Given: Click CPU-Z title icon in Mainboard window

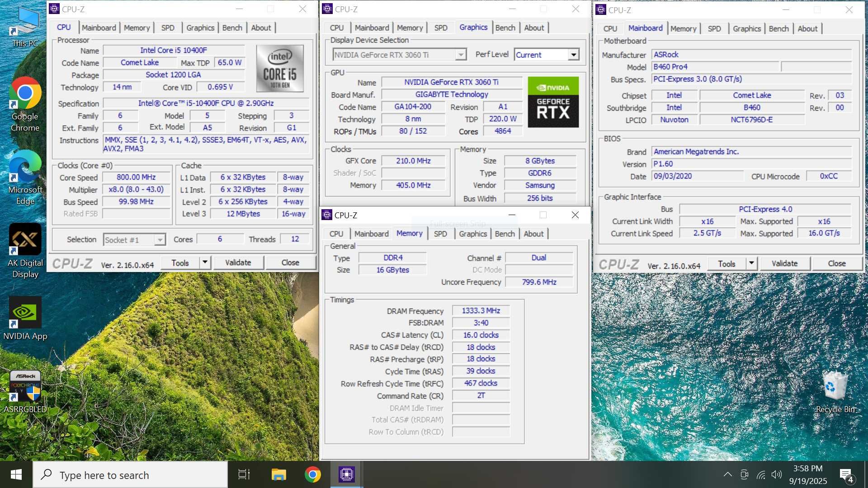Looking at the screenshot, I should pyautogui.click(x=601, y=9).
